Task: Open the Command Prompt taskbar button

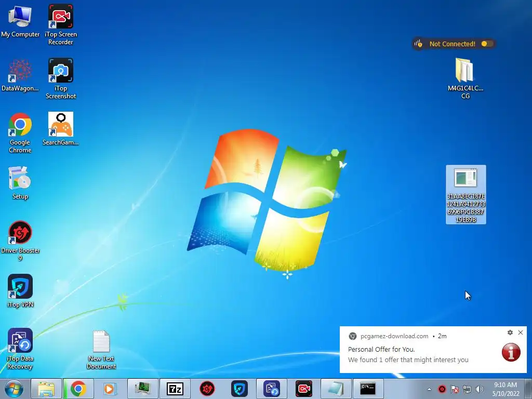Action: click(368, 389)
